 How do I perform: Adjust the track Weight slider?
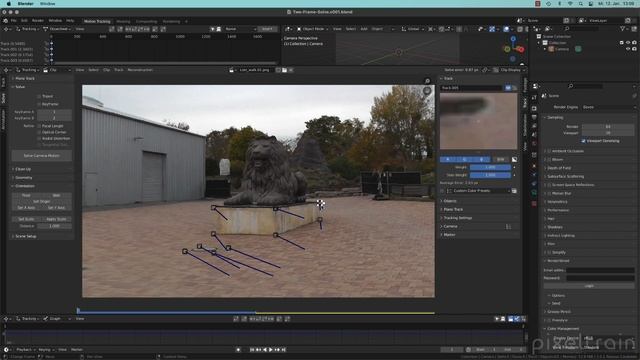(x=490, y=167)
